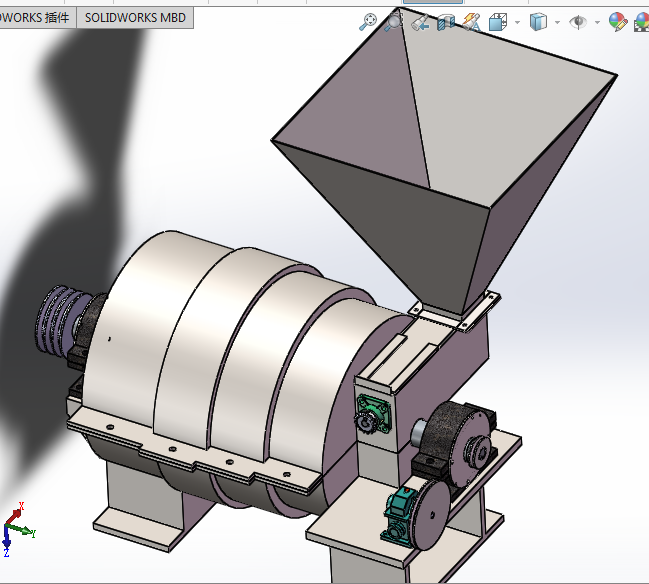The height and width of the screenshot is (584, 649).
Task: Click the Zoom to Fit icon
Action: (368, 22)
